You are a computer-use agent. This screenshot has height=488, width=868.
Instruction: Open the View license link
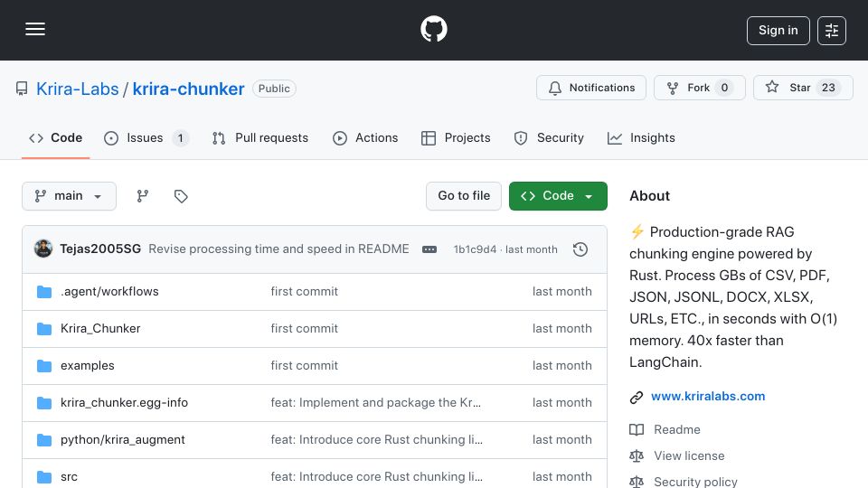pyautogui.click(x=689, y=455)
